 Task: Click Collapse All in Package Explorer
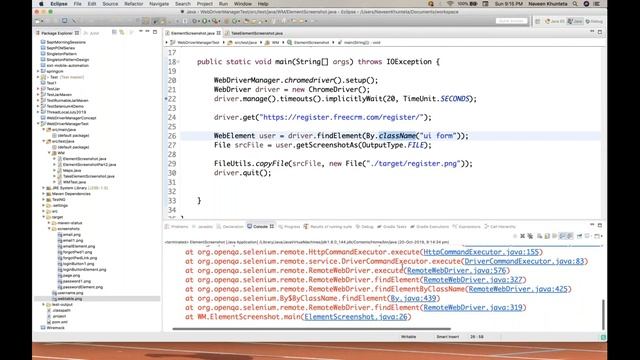coord(114,32)
